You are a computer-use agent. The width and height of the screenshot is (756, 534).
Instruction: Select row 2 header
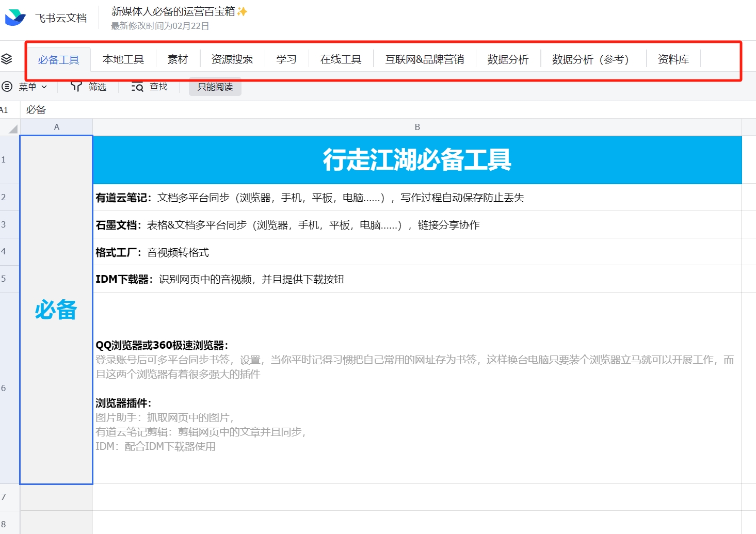coord(9,197)
